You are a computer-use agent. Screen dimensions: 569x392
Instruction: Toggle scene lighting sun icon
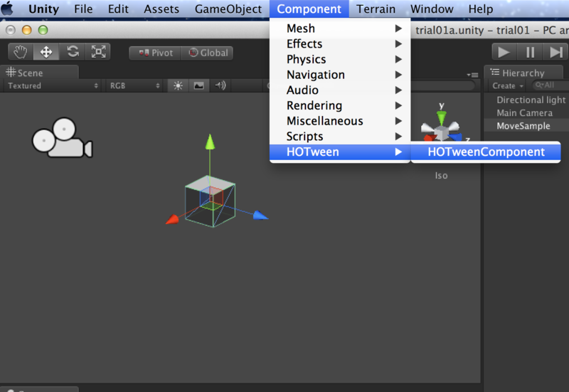pyautogui.click(x=178, y=85)
